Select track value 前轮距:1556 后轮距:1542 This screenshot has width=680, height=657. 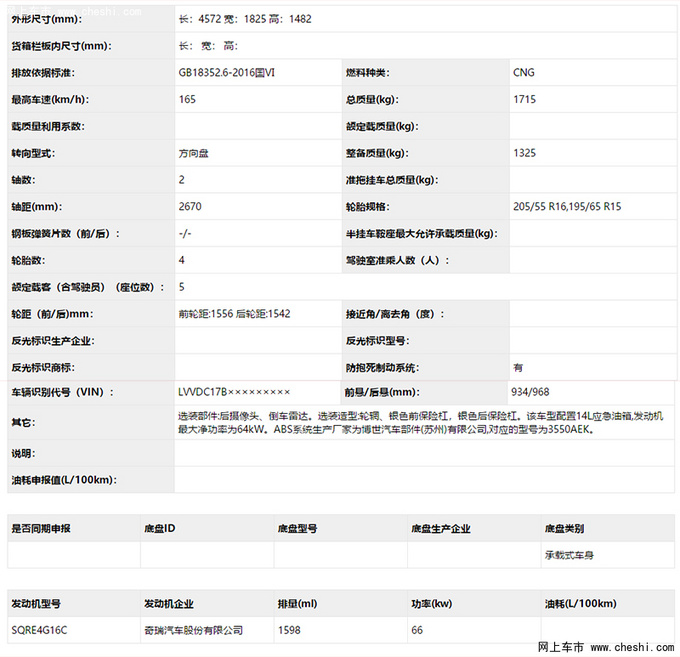[234, 314]
